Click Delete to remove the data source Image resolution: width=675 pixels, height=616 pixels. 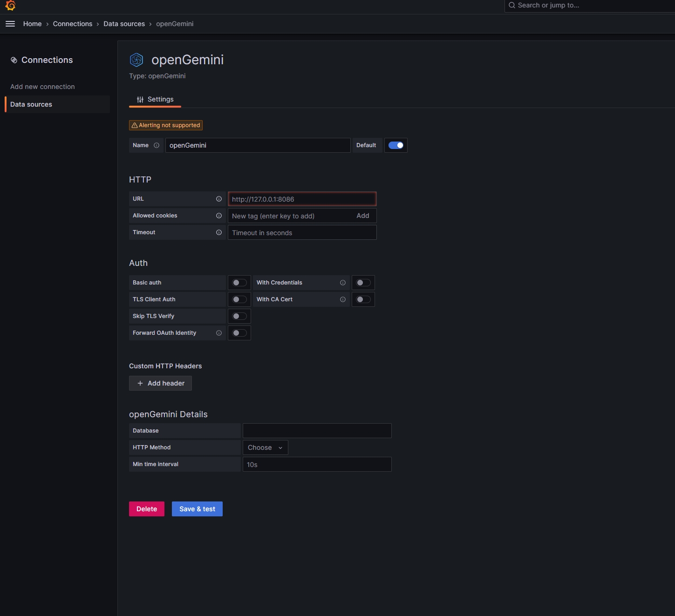coord(146,509)
